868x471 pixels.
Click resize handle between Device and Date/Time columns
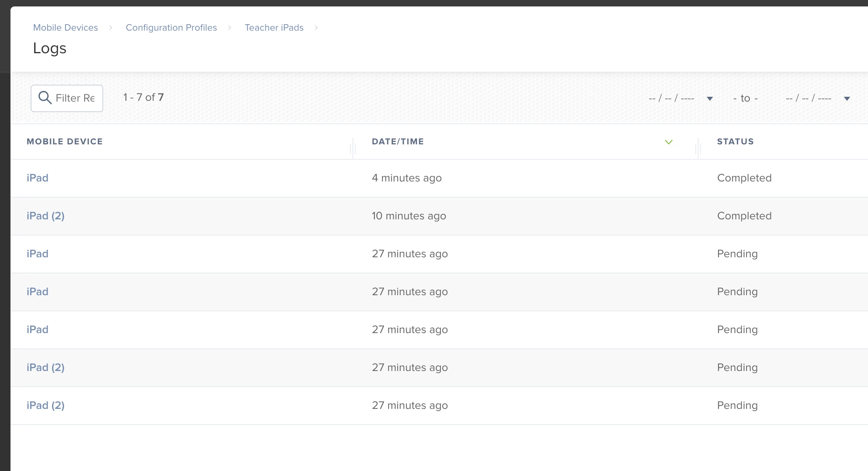coord(353,148)
